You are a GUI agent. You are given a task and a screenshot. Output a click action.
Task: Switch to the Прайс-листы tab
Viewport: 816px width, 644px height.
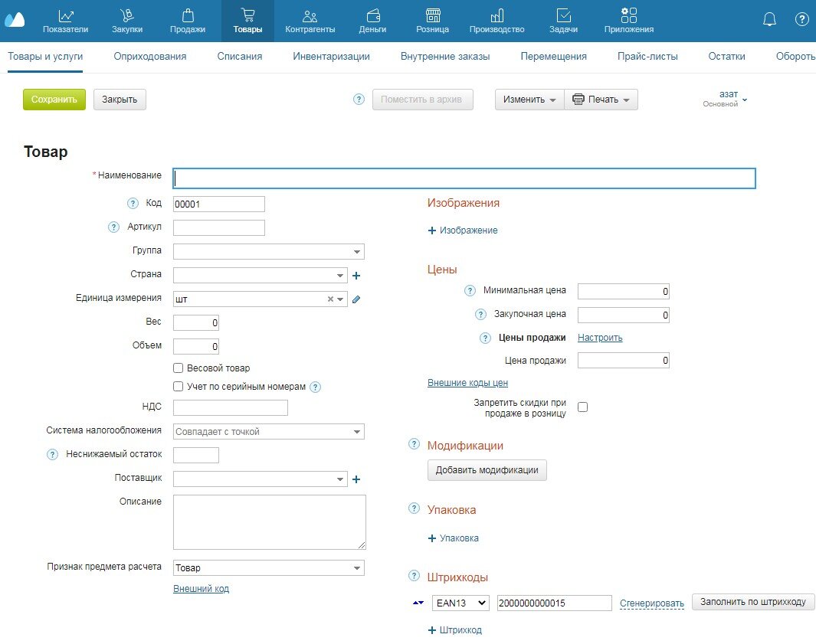tap(648, 56)
